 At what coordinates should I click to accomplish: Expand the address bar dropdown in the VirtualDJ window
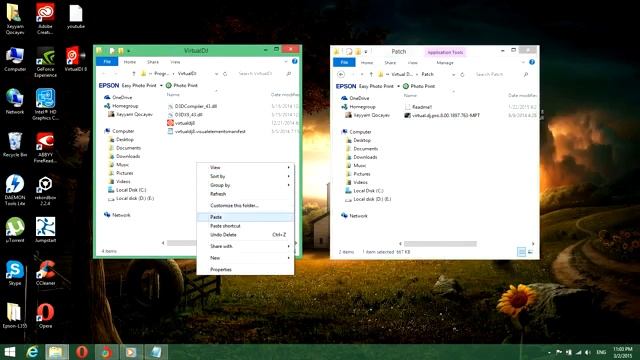coord(216,74)
